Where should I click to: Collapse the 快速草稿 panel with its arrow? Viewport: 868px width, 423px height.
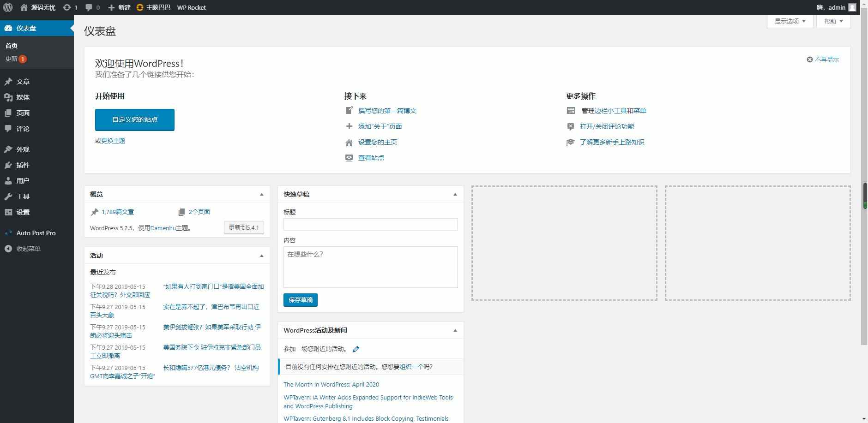pos(455,194)
